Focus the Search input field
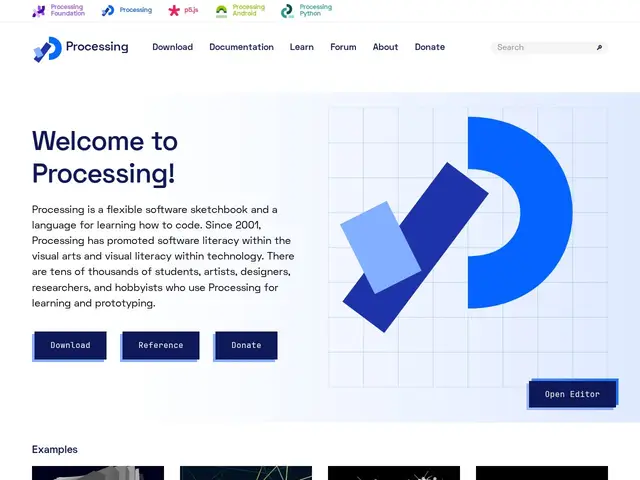This screenshot has height=480, width=640. (x=549, y=47)
